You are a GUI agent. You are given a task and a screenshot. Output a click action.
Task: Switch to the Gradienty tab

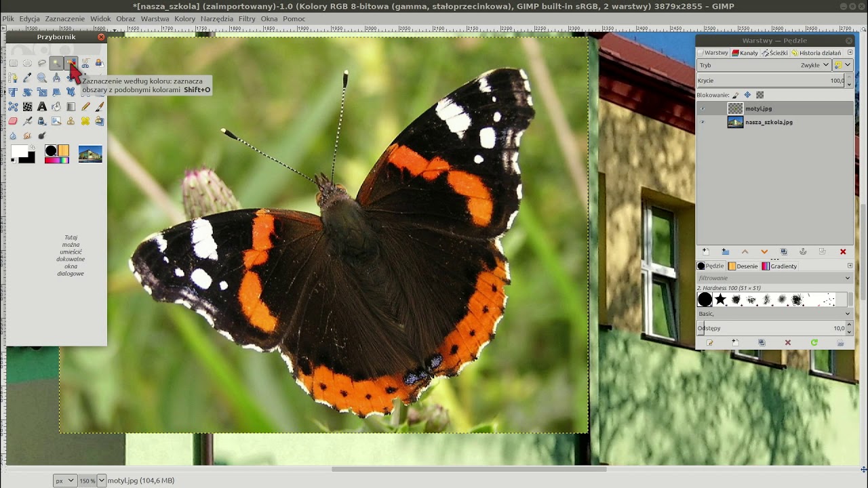coord(779,266)
